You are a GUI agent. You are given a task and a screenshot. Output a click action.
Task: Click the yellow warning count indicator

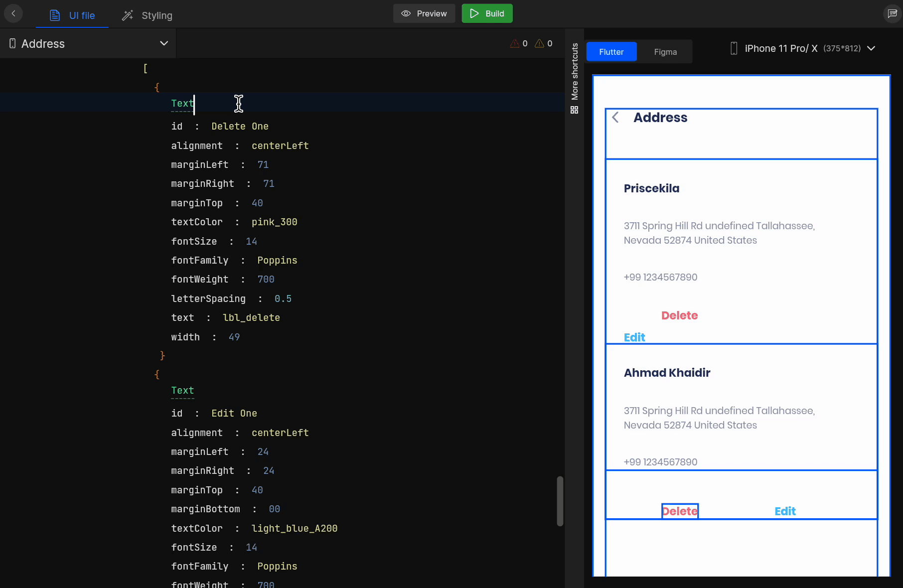[544, 43]
